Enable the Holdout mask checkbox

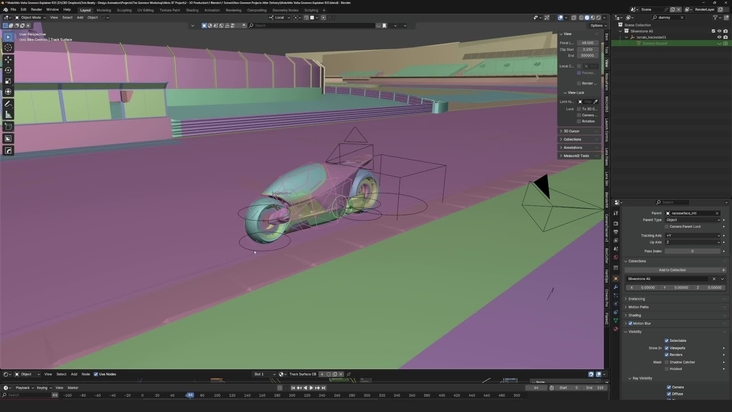pyautogui.click(x=667, y=369)
